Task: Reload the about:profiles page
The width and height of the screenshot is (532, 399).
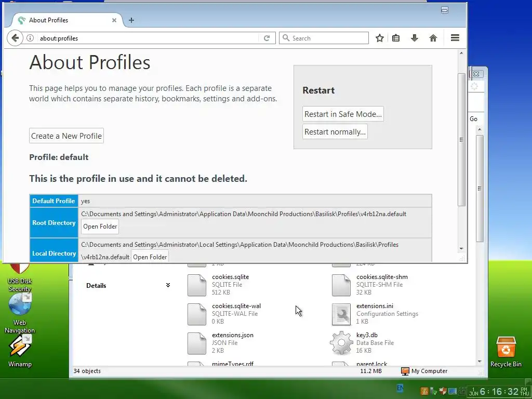Action: (267, 38)
